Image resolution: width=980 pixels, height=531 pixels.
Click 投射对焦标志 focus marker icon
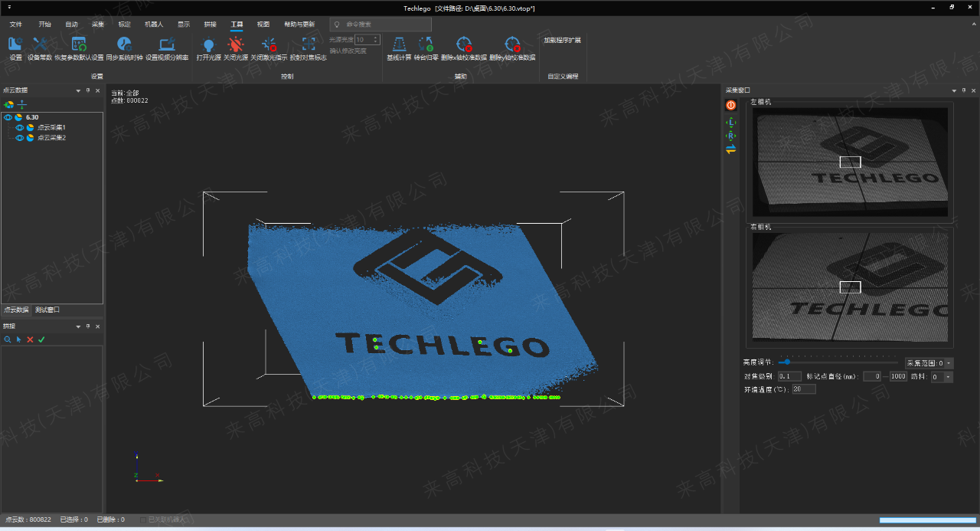click(308, 45)
